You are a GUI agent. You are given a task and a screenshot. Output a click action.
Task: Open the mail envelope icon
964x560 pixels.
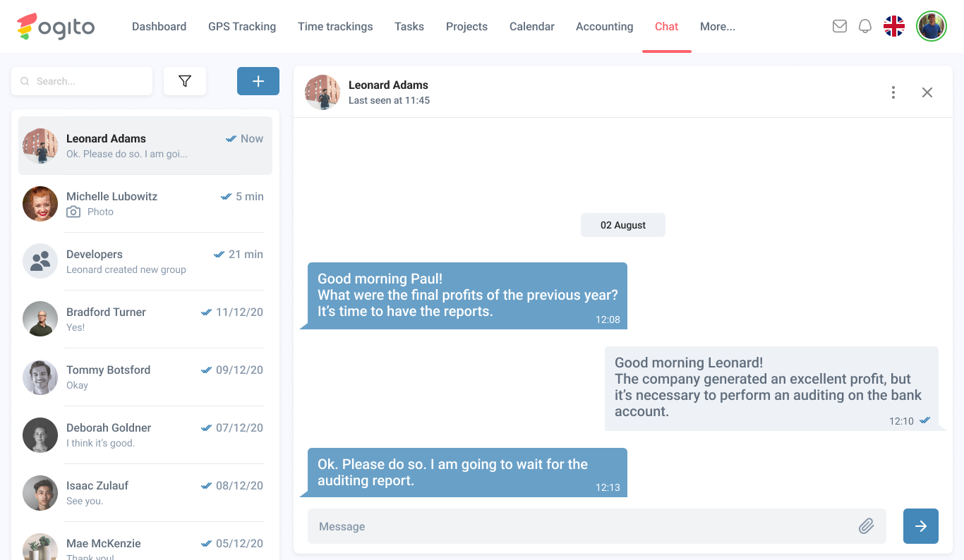(839, 26)
